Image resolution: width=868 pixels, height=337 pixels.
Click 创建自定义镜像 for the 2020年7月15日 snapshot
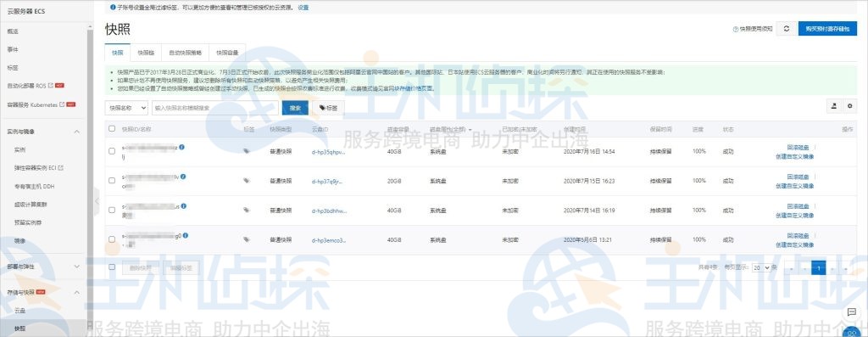(794, 186)
